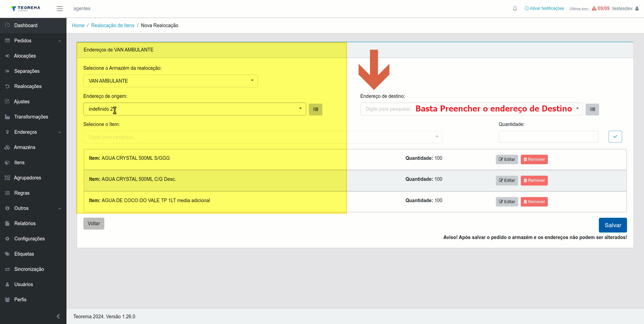Viewport: 644px width, 324px height.
Task: Click the Regras list icon
Action: (7, 193)
